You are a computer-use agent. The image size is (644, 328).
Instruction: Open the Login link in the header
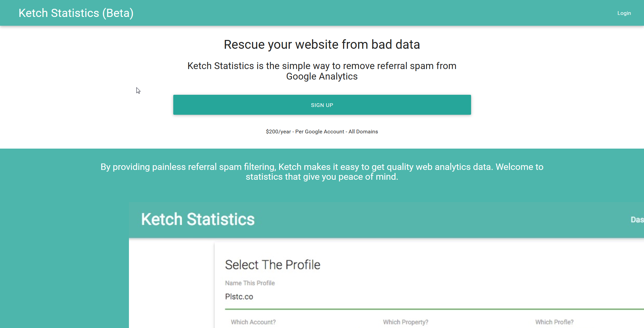click(x=624, y=13)
